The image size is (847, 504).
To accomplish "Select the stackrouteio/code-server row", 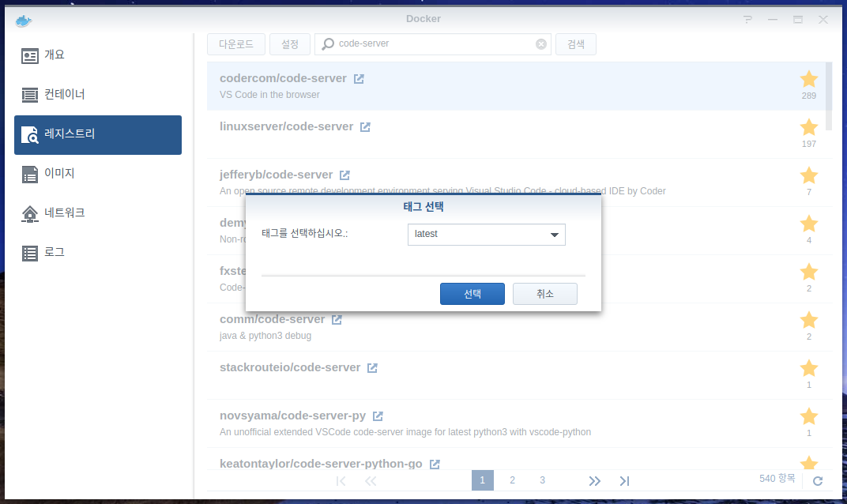I will 517,375.
